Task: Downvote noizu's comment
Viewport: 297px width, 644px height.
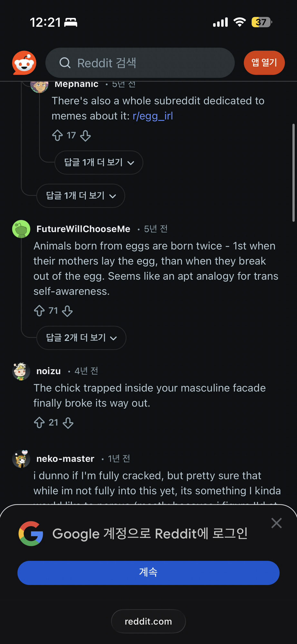Action: point(68,423)
